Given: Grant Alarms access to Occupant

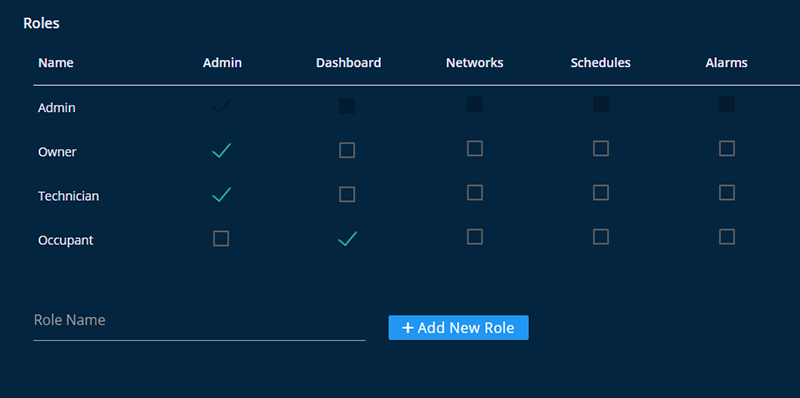Looking at the screenshot, I should (x=727, y=237).
